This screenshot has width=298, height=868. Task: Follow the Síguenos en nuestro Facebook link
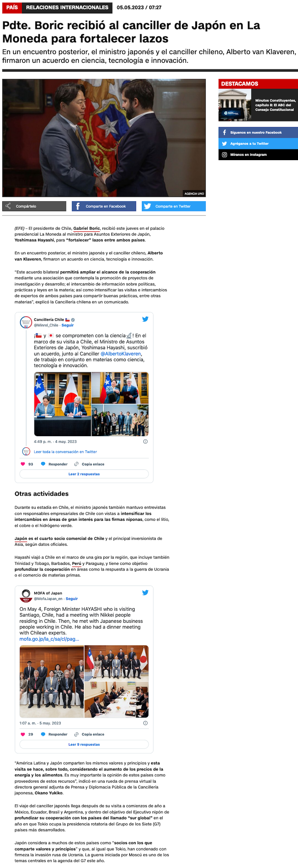pyautogui.click(x=258, y=132)
